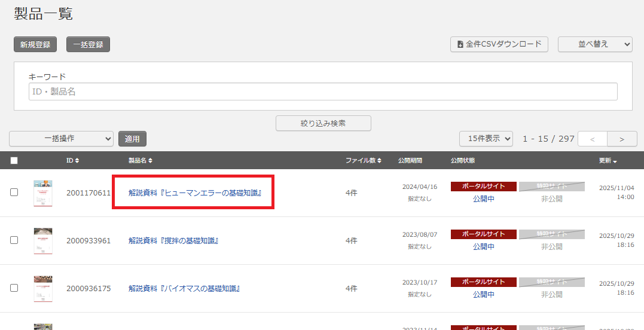This screenshot has width=644, height=330.
Task: Tick the checkbox for product 2000936175
Action: click(14, 288)
